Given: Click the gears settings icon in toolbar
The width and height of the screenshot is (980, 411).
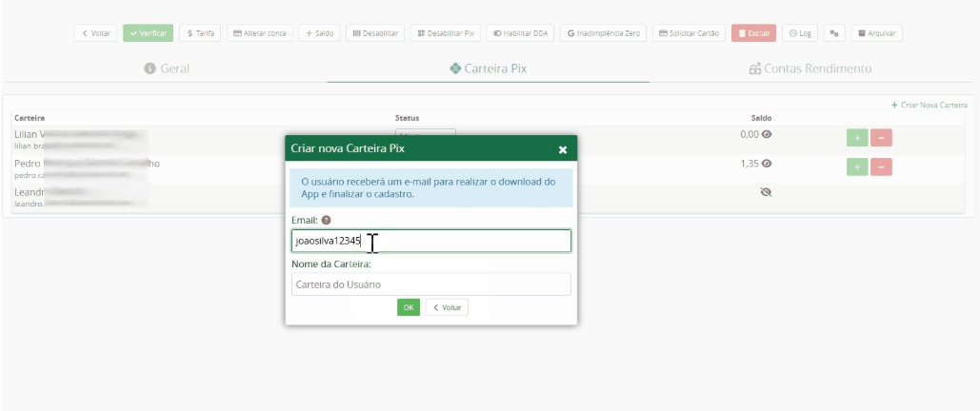Looking at the screenshot, I should click(834, 33).
